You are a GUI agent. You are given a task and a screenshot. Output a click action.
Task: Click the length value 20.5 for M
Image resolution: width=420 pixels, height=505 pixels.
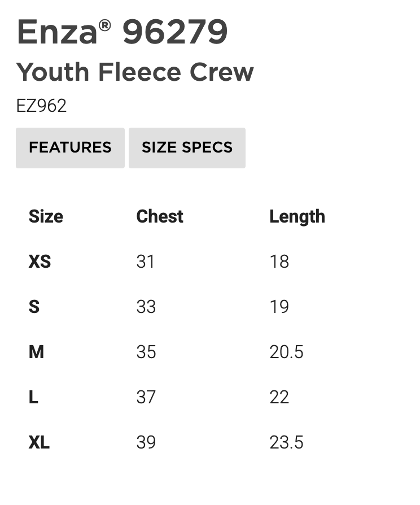tap(286, 352)
